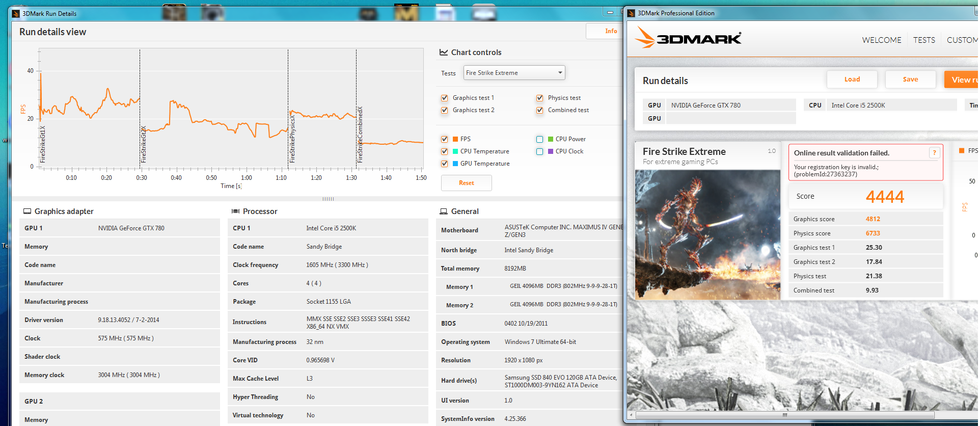This screenshot has height=426, width=980.
Task: Click the Reset button under chart controls
Action: [x=467, y=183]
